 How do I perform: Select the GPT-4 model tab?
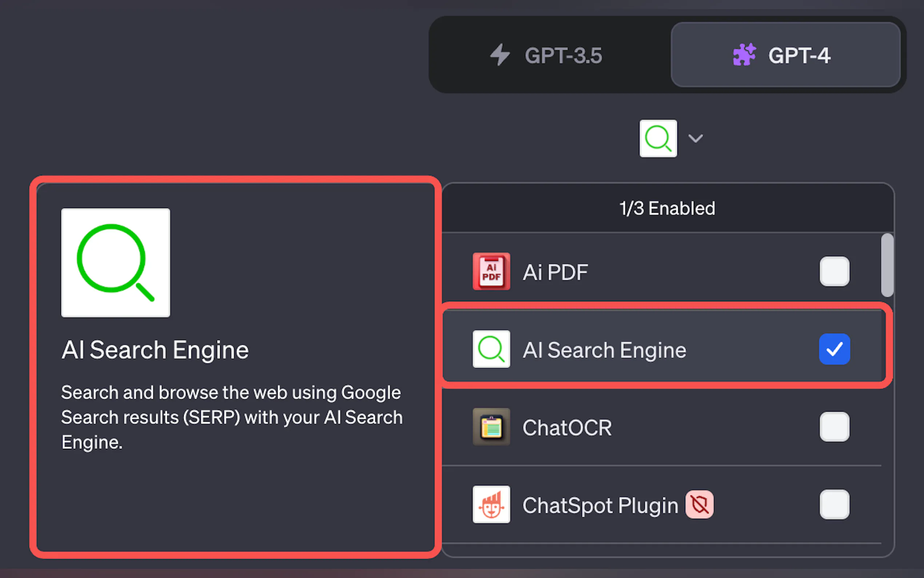tap(785, 55)
